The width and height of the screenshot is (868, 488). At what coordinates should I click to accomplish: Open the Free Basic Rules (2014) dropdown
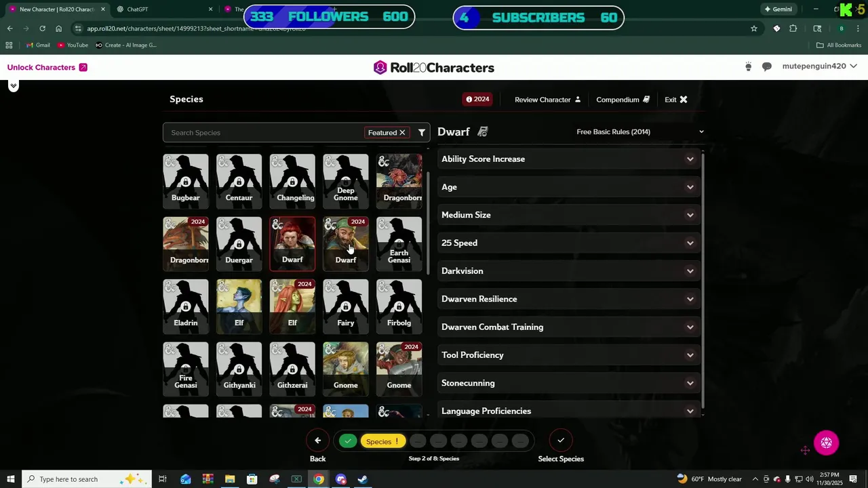click(639, 131)
